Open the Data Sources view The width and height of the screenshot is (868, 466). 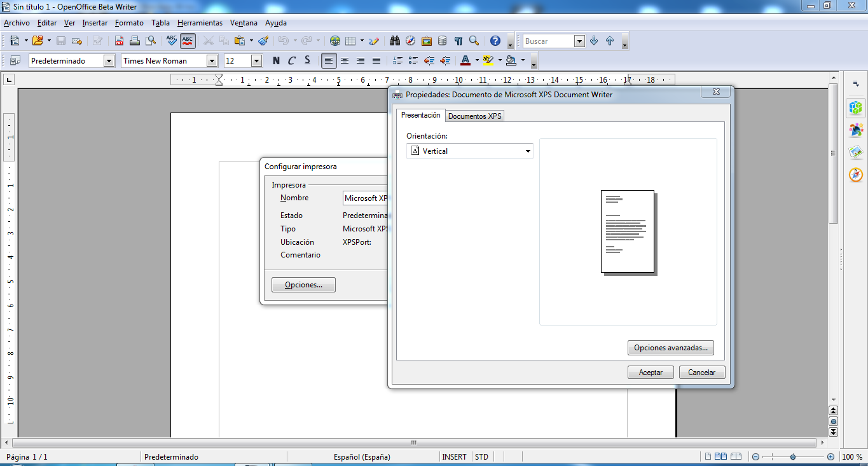point(442,40)
